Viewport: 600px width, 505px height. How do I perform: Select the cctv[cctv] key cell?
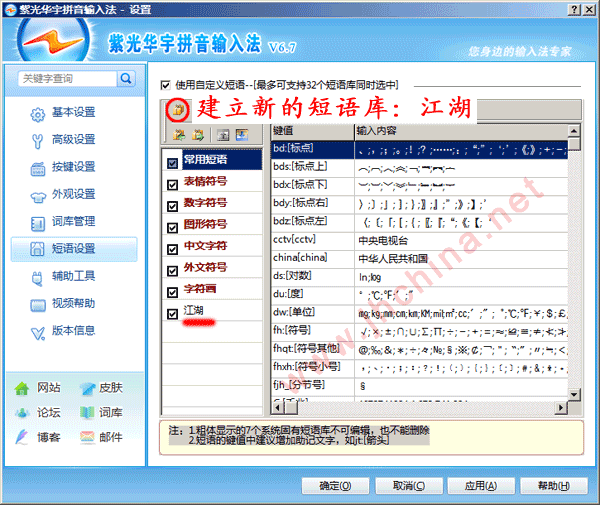(313, 240)
